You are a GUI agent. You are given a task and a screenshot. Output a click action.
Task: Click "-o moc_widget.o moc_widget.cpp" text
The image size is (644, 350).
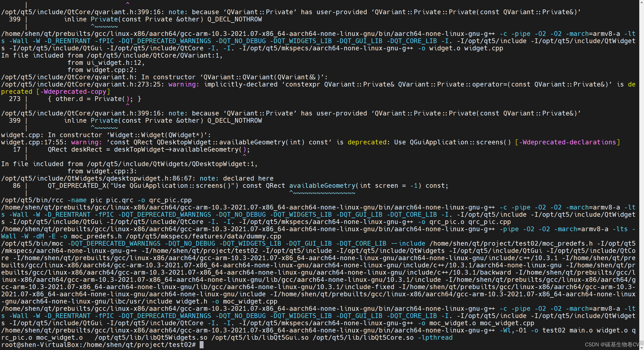coord(476,323)
